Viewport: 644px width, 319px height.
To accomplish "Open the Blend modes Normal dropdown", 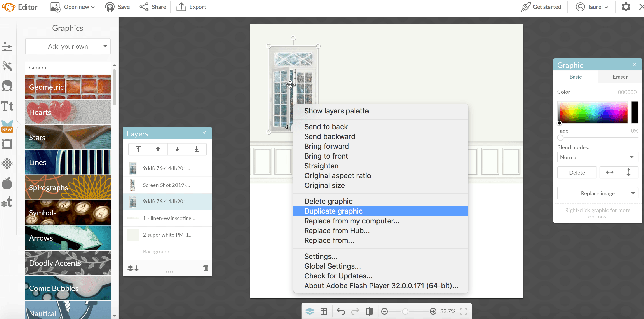I will tap(597, 157).
